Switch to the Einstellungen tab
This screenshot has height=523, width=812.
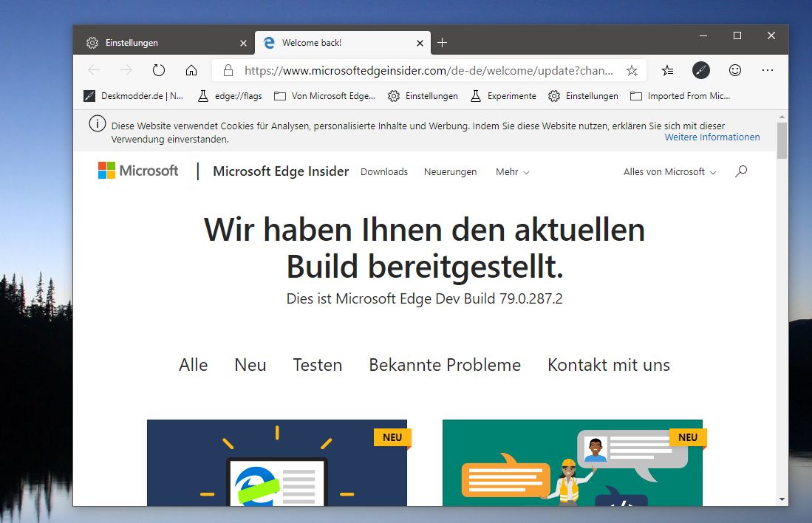tap(164, 43)
